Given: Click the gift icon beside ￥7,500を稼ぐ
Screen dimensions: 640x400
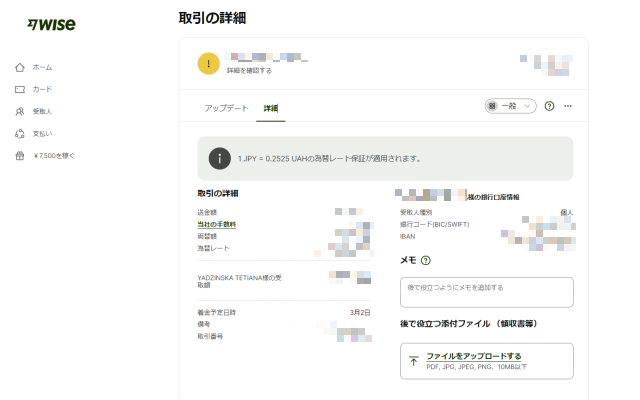Looking at the screenshot, I should click(19, 155).
